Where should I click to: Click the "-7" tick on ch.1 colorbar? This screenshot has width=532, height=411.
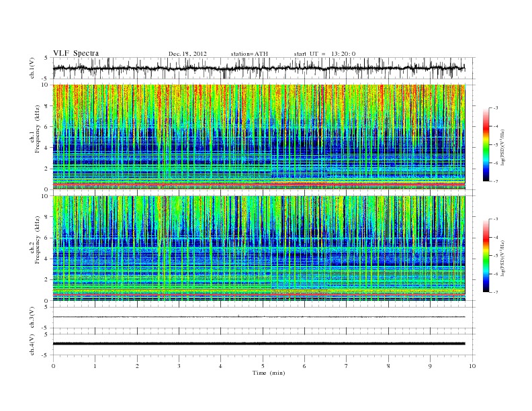(496, 181)
